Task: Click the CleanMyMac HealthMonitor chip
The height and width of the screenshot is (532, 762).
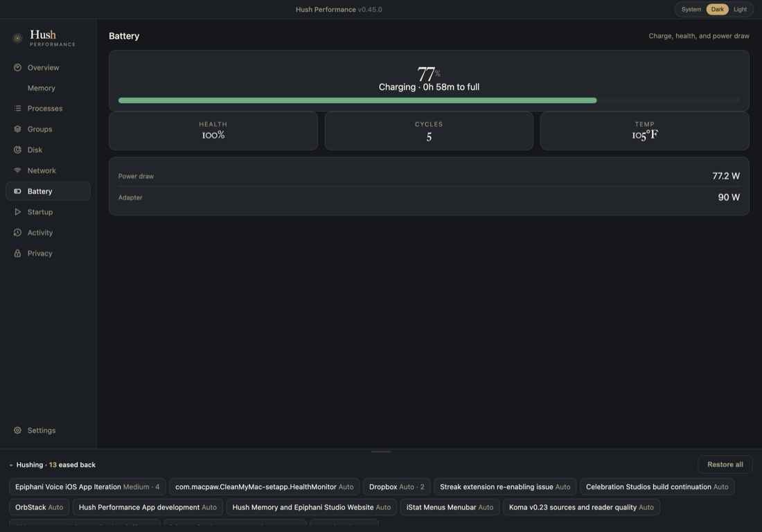Action: 265,487
